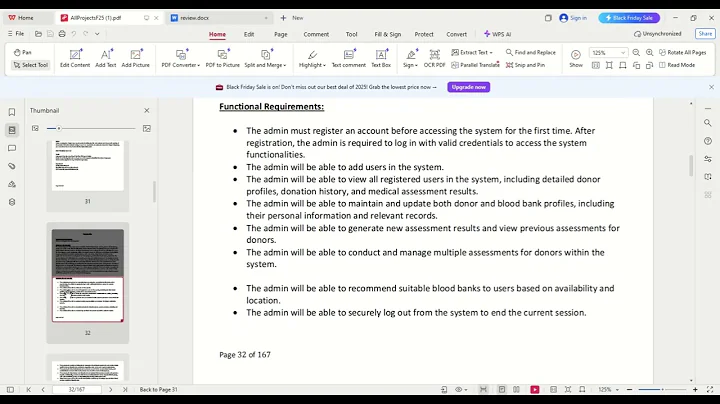Open the Sign dropdown
This screenshot has width=720, height=404.
411,58
